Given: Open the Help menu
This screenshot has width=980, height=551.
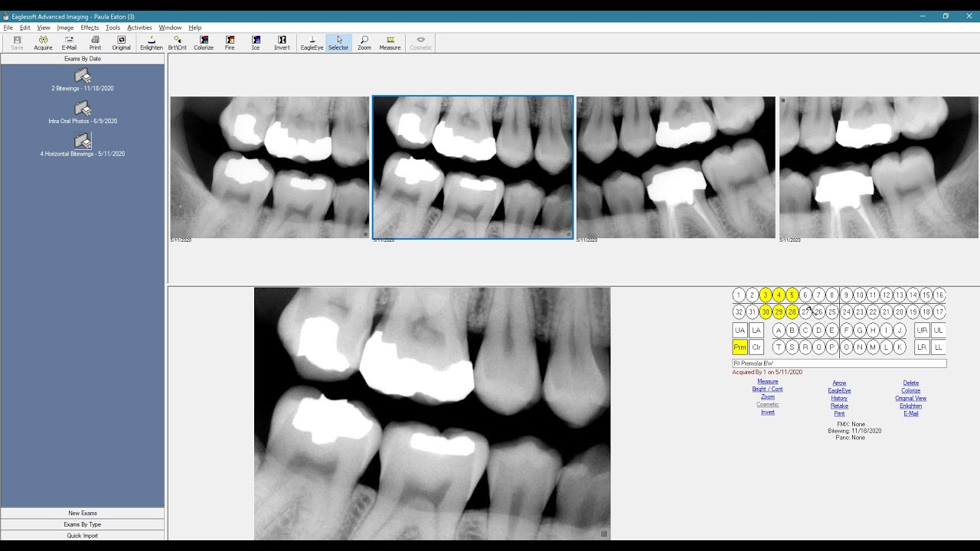Looking at the screenshot, I should [x=195, y=28].
